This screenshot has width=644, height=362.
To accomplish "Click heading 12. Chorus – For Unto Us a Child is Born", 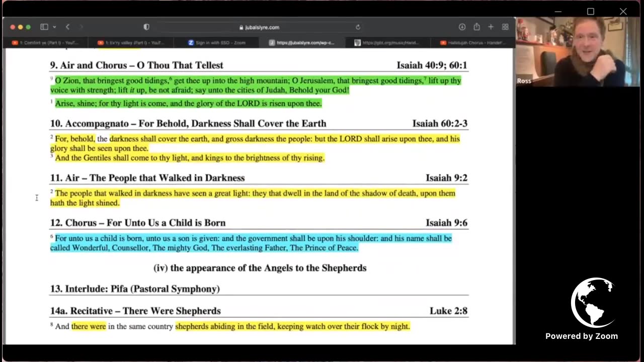I will click(x=138, y=223).
